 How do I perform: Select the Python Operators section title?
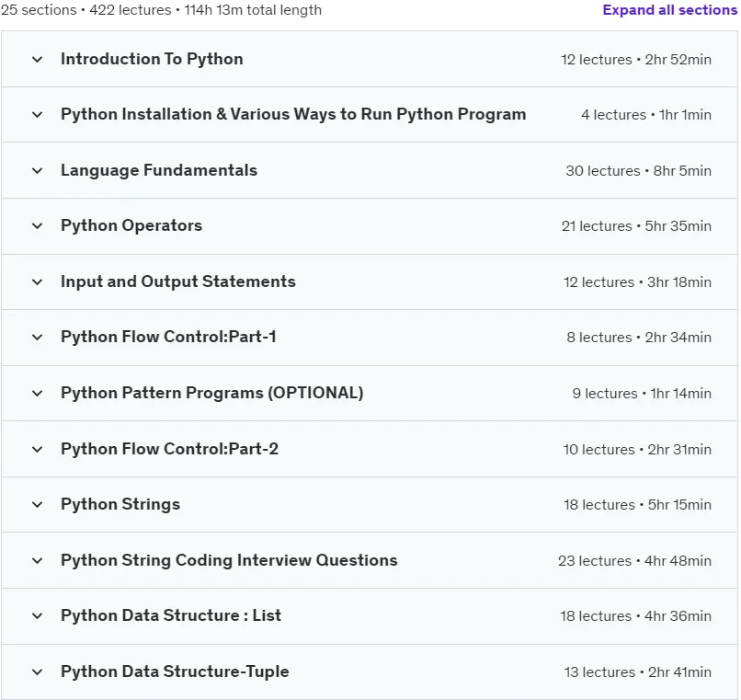point(131,225)
